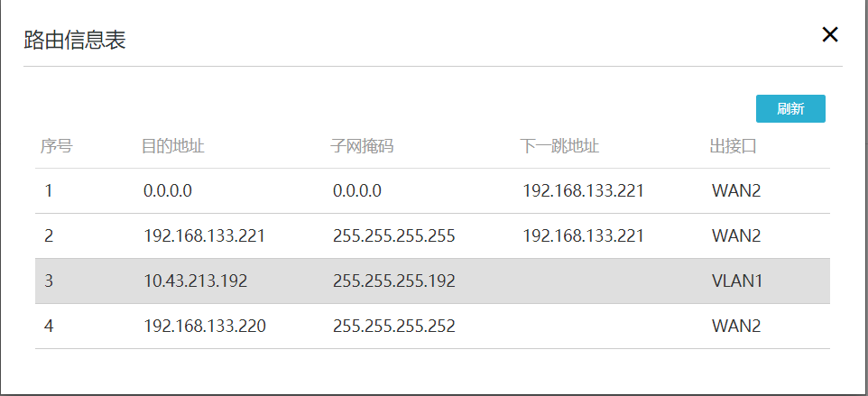868x396 pixels.
Task: Click destination 192.168.133.221 in row 2
Action: (204, 236)
